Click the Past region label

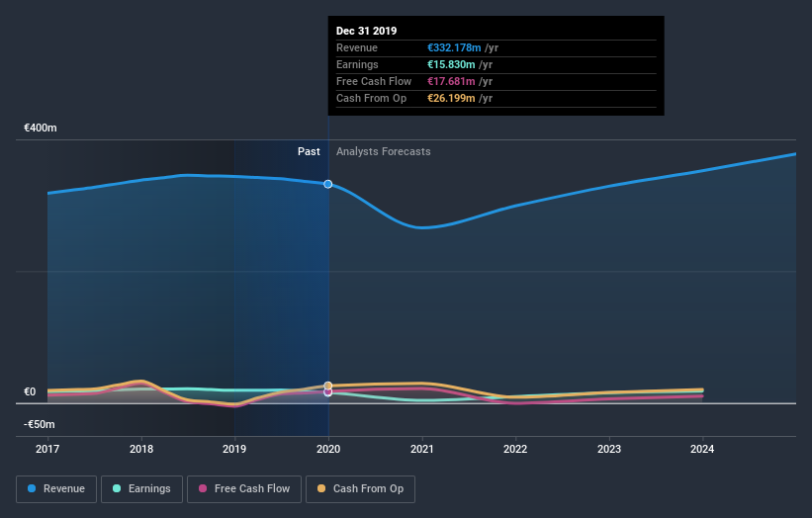coord(309,151)
